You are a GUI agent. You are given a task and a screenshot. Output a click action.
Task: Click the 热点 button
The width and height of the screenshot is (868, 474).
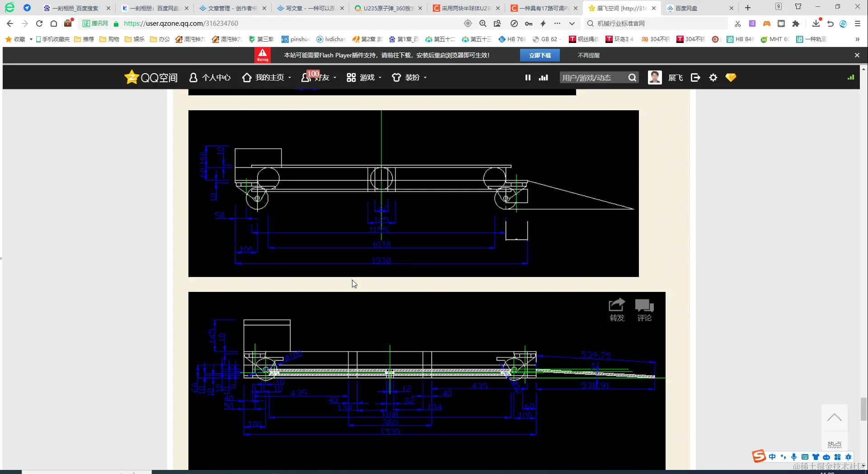tap(834, 445)
